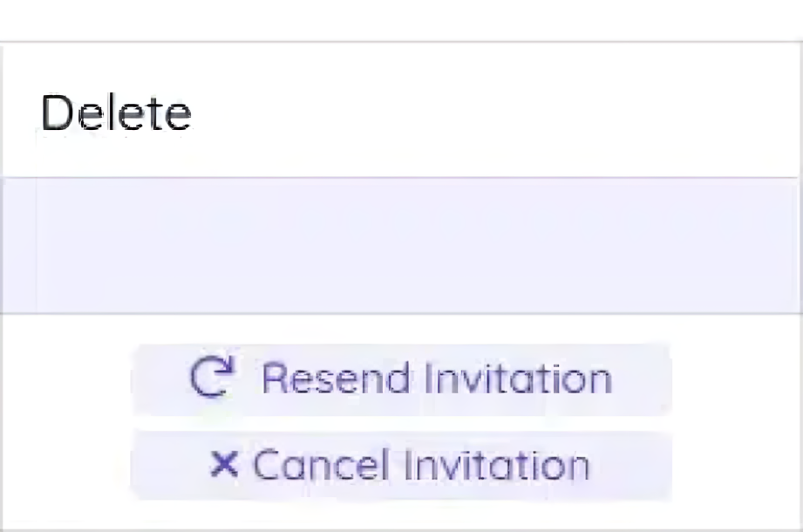Click the circular refresh icon beside Resend Invitation

pos(211,377)
